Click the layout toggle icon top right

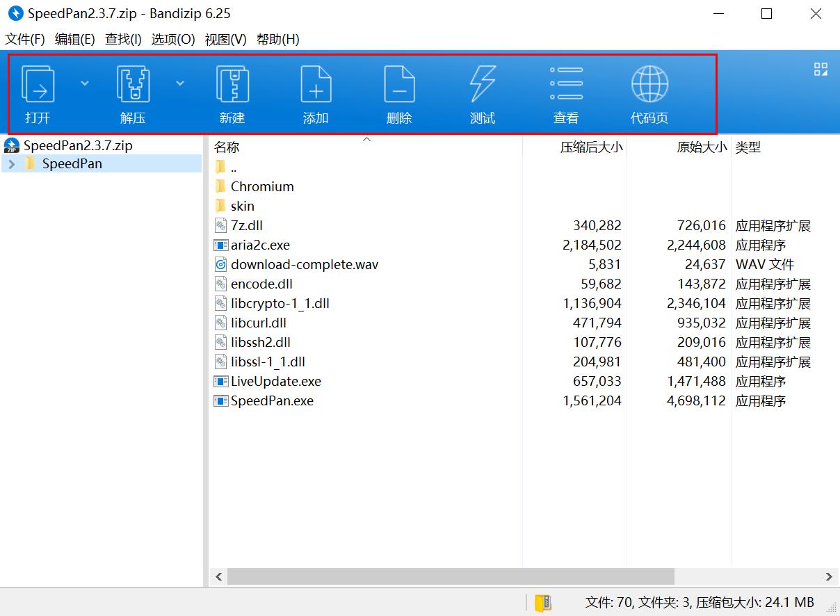(821, 69)
